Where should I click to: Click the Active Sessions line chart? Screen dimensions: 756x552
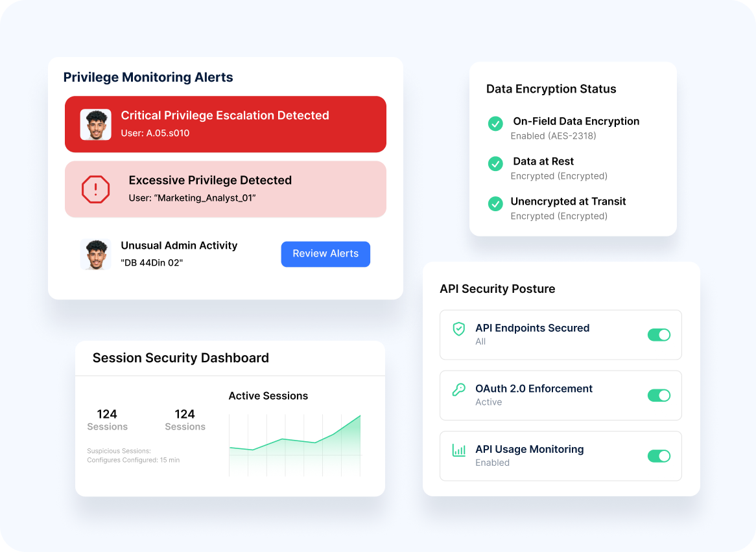point(295,444)
